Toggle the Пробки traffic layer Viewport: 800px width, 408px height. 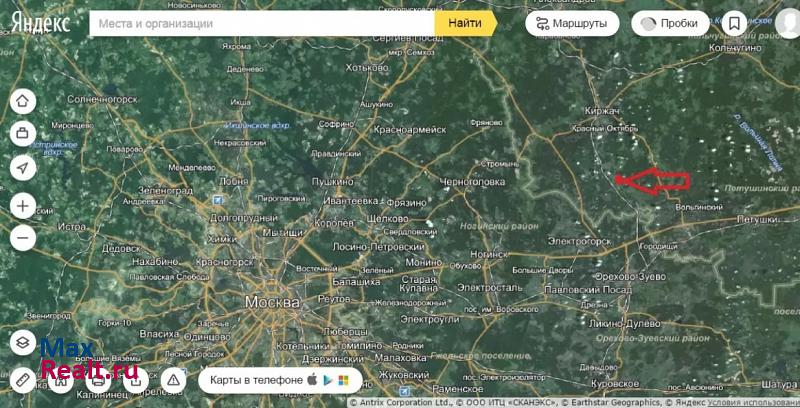(669, 23)
